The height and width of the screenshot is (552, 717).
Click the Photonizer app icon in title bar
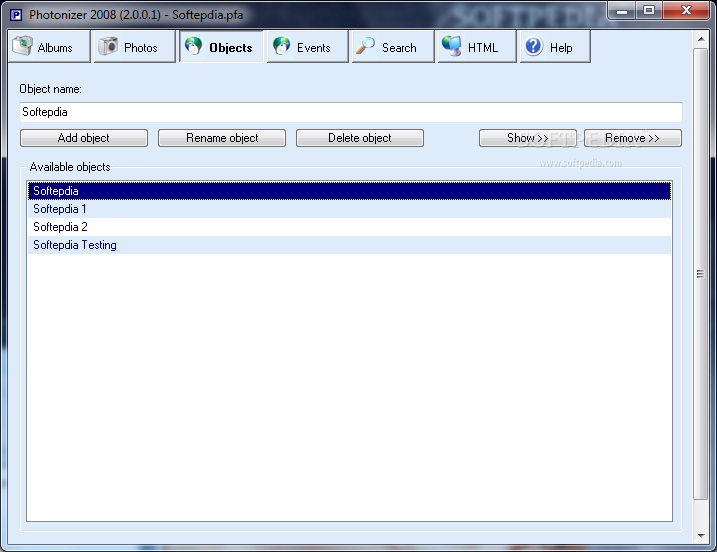16,15
